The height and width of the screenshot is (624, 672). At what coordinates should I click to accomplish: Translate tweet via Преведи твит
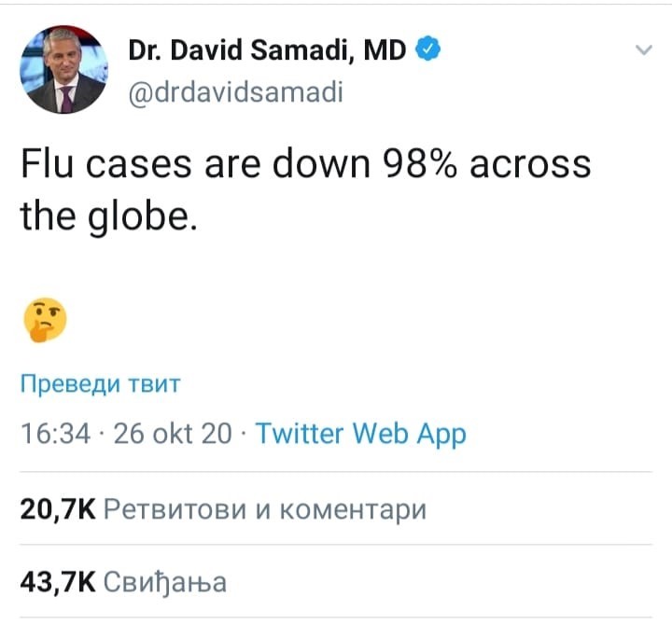(100, 383)
